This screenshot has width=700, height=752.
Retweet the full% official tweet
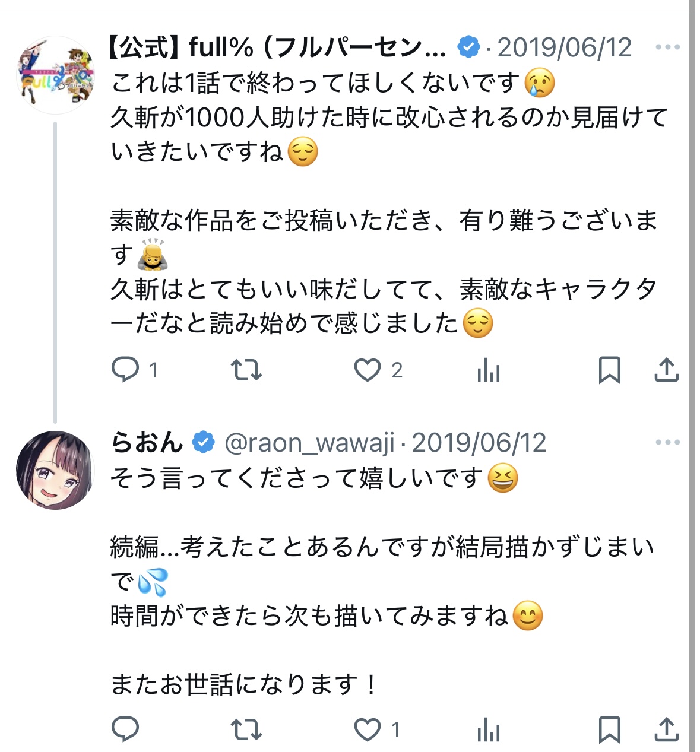point(246,370)
